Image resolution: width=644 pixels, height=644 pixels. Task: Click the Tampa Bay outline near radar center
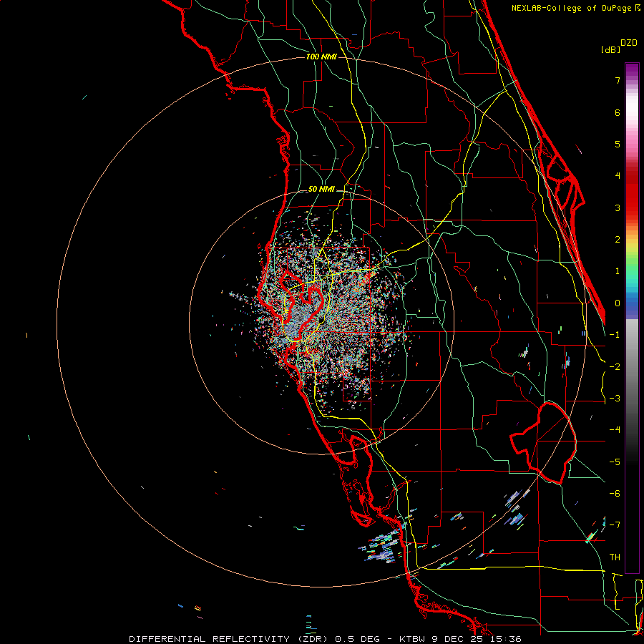coord(302,306)
